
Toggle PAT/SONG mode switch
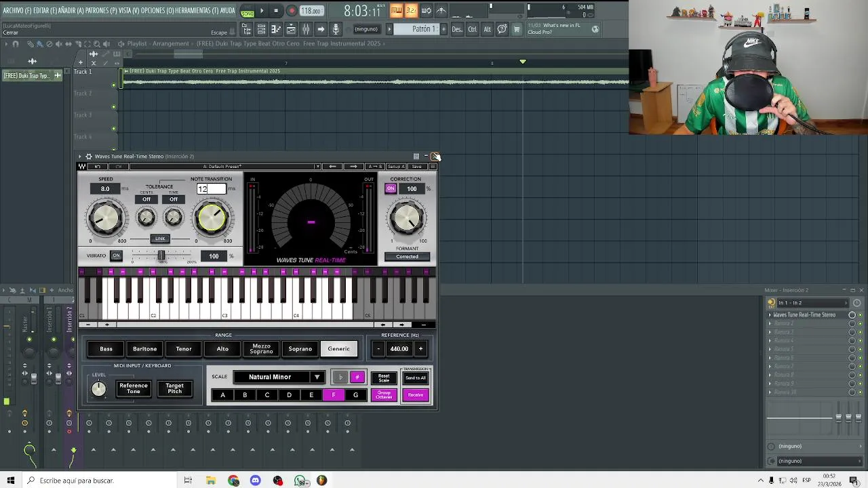(x=247, y=11)
